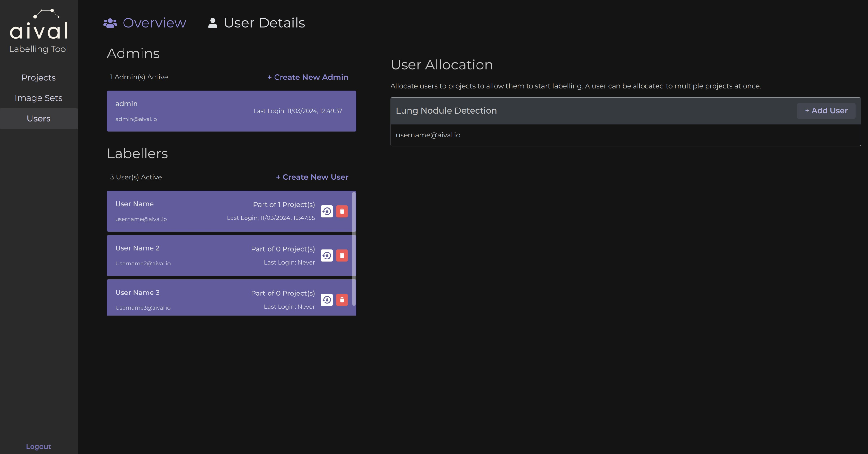Viewport: 868px width, 454px height.
Task: Click Add User to Lung Nodule Detection
Action: pyautogui.click(x=826, y=111)
